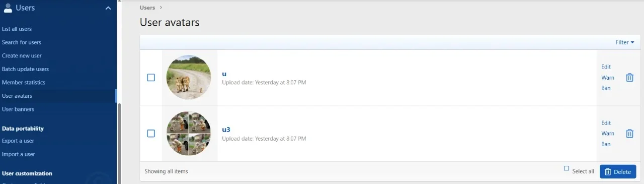Tick the checkbox for user u3
The image size is (644, 184).
(151, 134)
